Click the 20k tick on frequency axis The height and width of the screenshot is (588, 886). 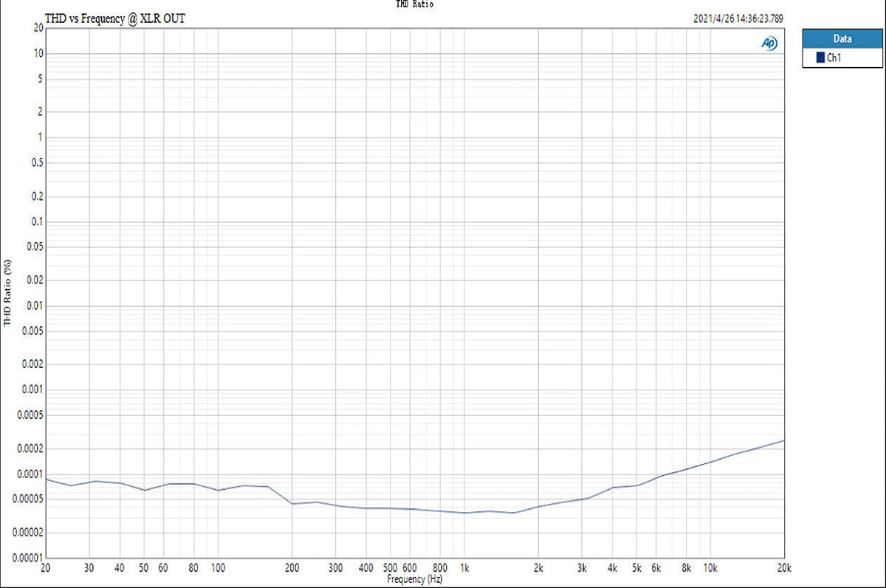[784, 568]
